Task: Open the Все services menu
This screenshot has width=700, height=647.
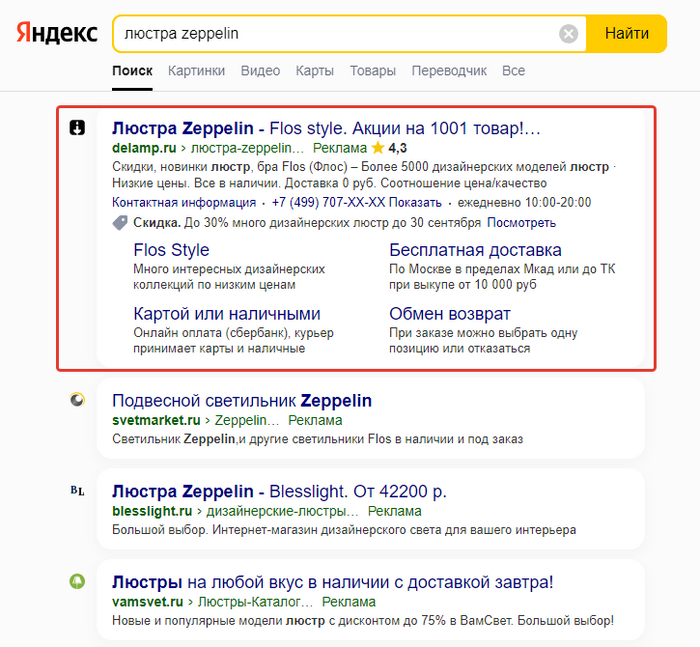Action: (x=513, y=71)
